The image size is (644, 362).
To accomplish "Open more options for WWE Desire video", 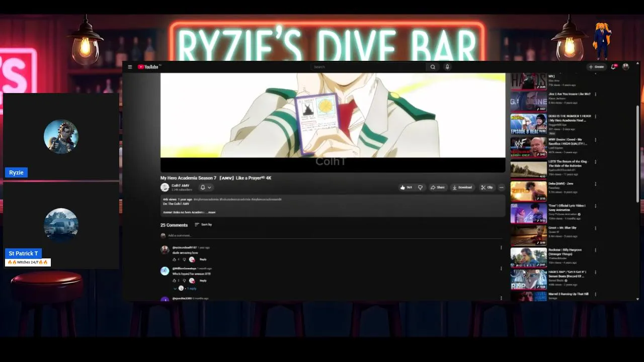I will (596, 140).
